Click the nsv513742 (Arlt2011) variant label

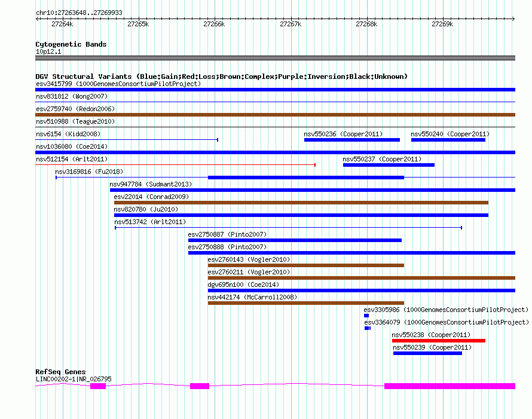click(150, 222)
